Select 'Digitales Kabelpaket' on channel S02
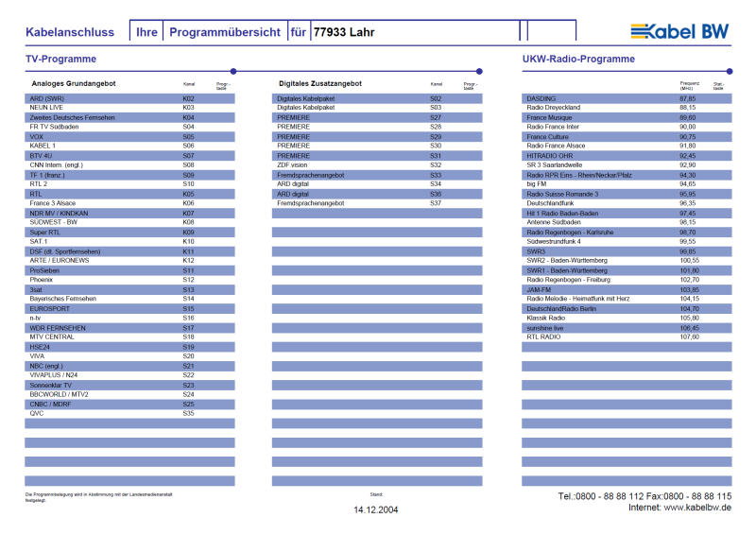The image size is (756, 535). coord(377,98)
